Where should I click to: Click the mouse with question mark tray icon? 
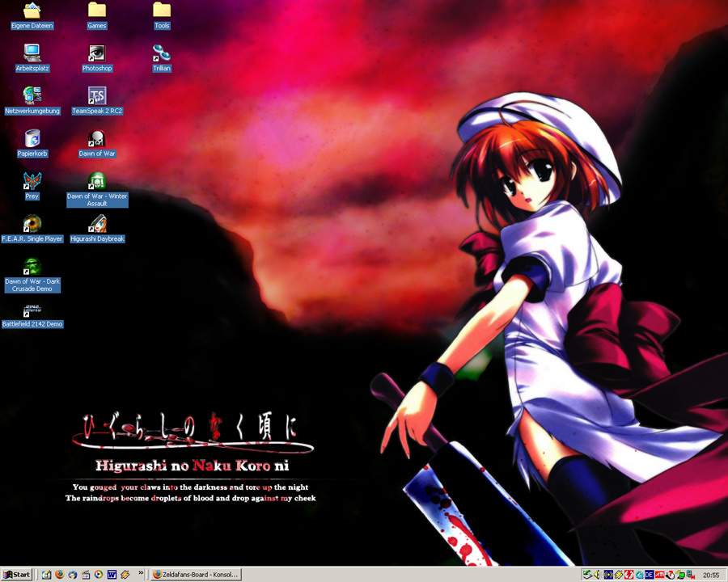[x=670, y=575]
